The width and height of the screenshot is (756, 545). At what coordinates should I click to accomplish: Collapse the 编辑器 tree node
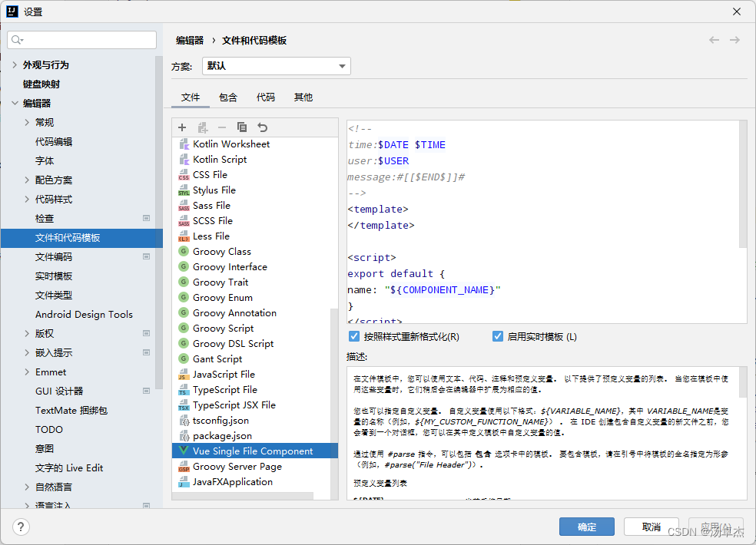click(15, 103)
